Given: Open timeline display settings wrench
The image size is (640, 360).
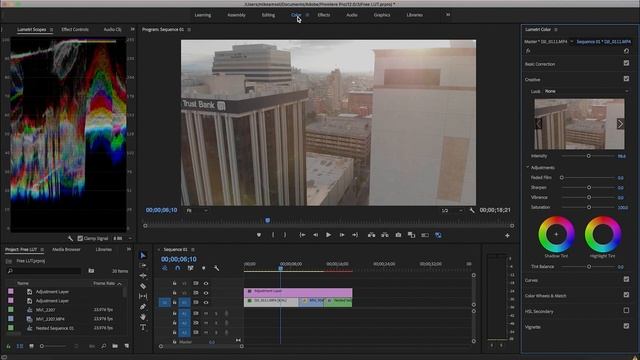Looking at the screenshot, I should click(217, 268).
